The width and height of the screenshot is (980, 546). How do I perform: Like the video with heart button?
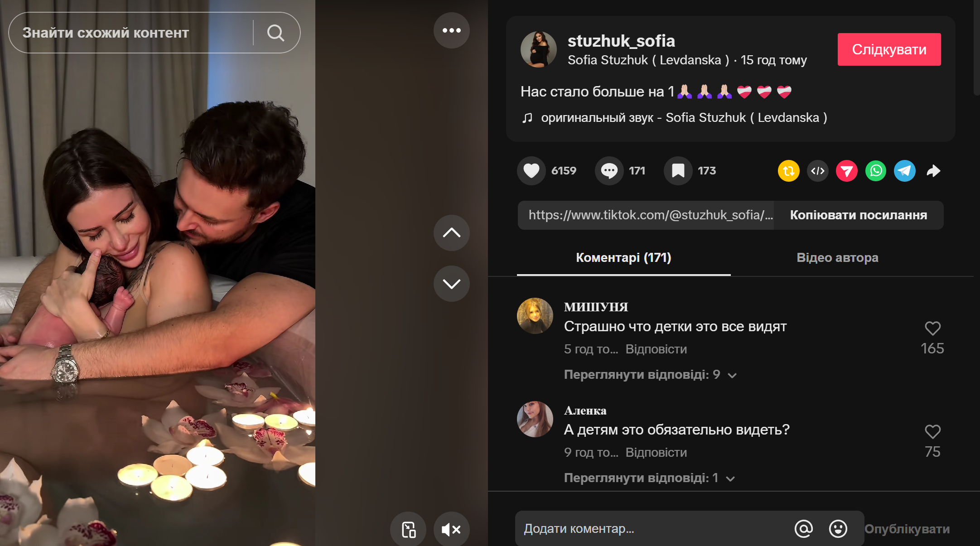click(531, 171)
